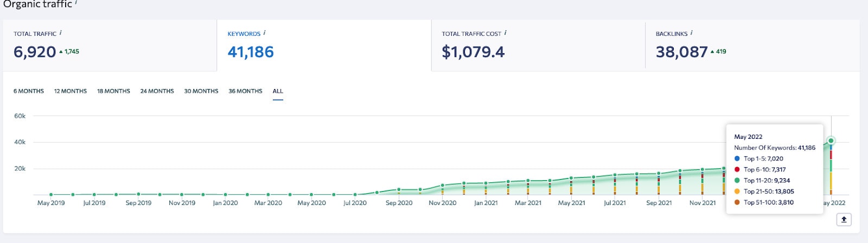Open the Total Traffic Cost card
Viewport: 868px width, 243px height.
pyautogui.click(x=537, y=46)
